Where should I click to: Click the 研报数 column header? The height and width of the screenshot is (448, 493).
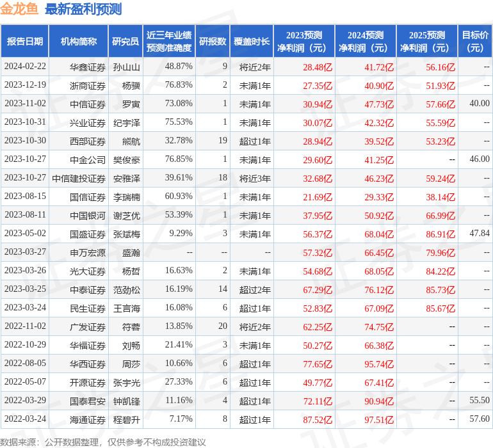point(212,42)
